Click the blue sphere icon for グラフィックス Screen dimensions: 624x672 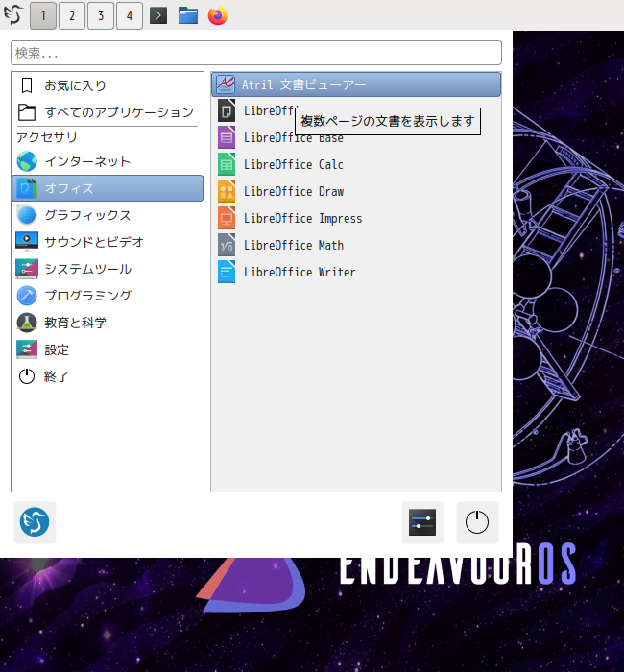click(x=27, y=215)
